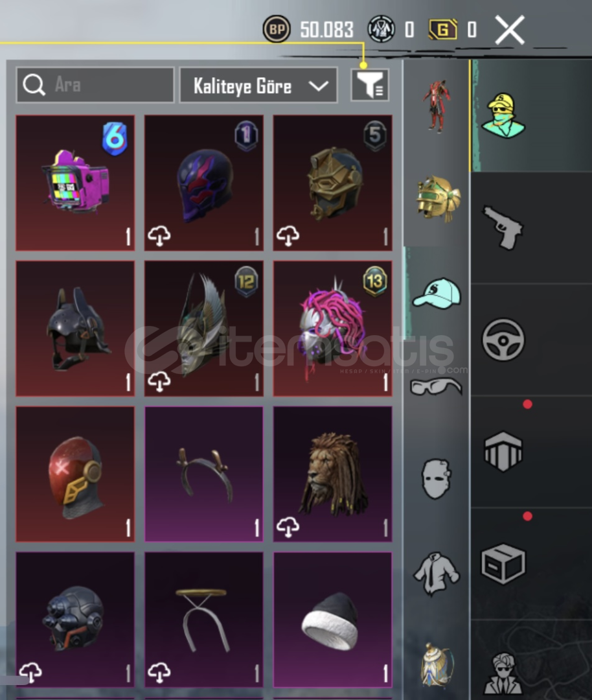Click the BP coin currency icon
The image size is (592, 700).
277,29
